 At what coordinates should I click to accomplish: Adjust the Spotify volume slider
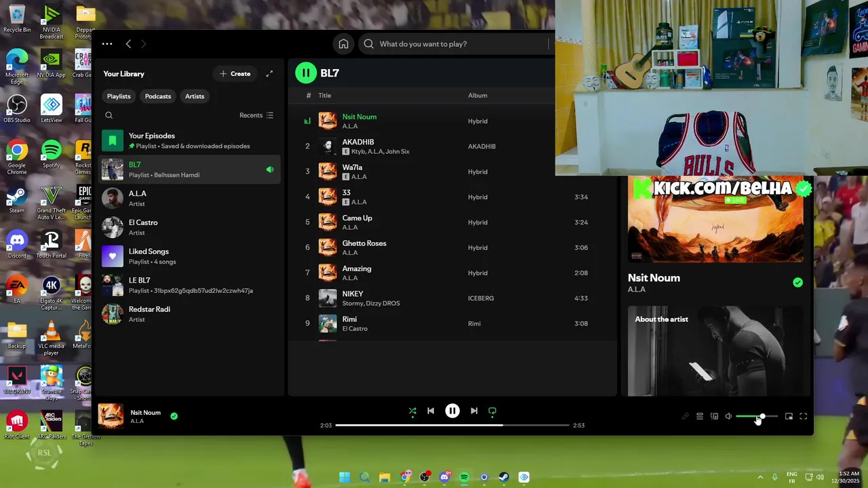[757, 416]
